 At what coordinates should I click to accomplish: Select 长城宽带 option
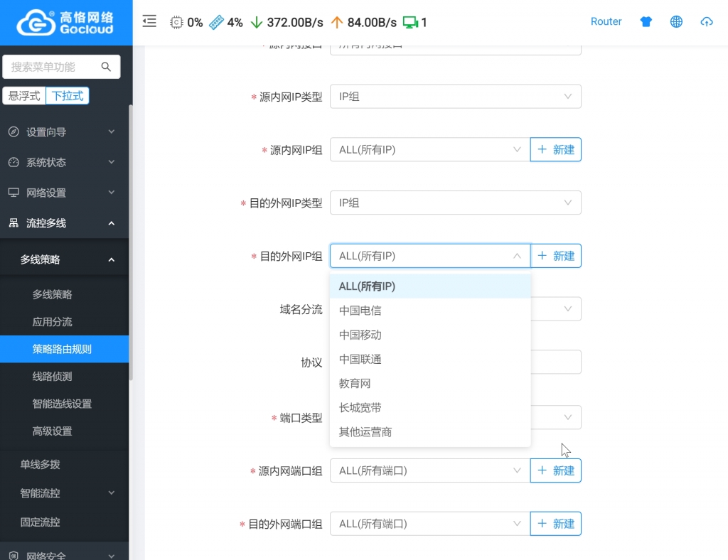pyautogui.click(x=430, y=408)
